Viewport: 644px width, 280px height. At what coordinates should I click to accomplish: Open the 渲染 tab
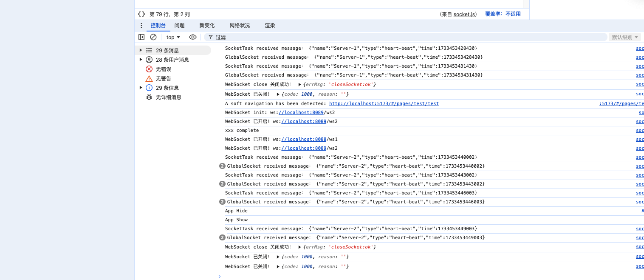point(270,26)
